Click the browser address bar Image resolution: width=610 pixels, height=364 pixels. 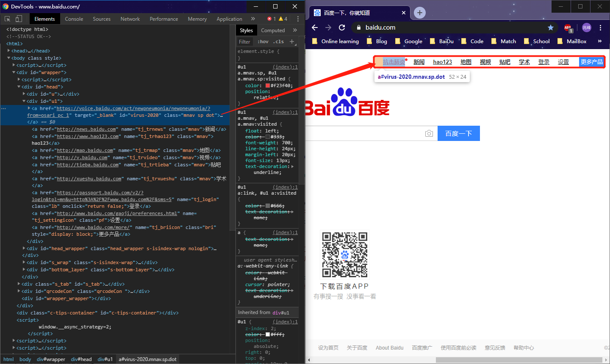[x=454, y=28]
